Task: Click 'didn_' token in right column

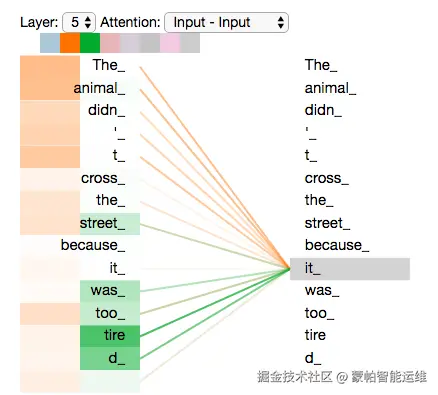Action: (323, 110)
